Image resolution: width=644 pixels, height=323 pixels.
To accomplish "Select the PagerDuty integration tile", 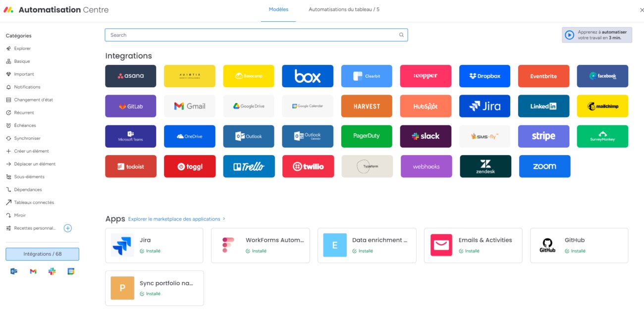I will [367, 136].
